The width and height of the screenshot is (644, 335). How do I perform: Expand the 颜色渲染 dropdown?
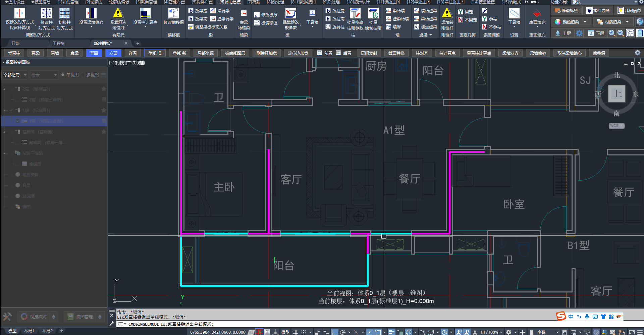tap(585, 22)
